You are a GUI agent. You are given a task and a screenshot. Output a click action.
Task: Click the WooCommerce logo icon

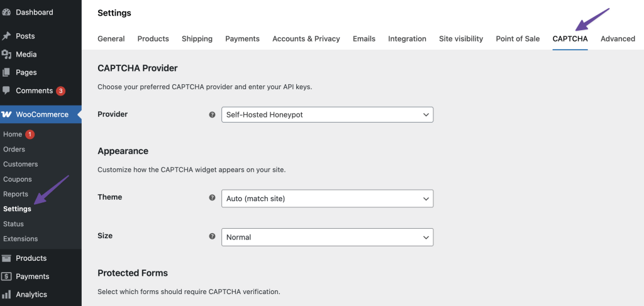click(x=7, y=114)
